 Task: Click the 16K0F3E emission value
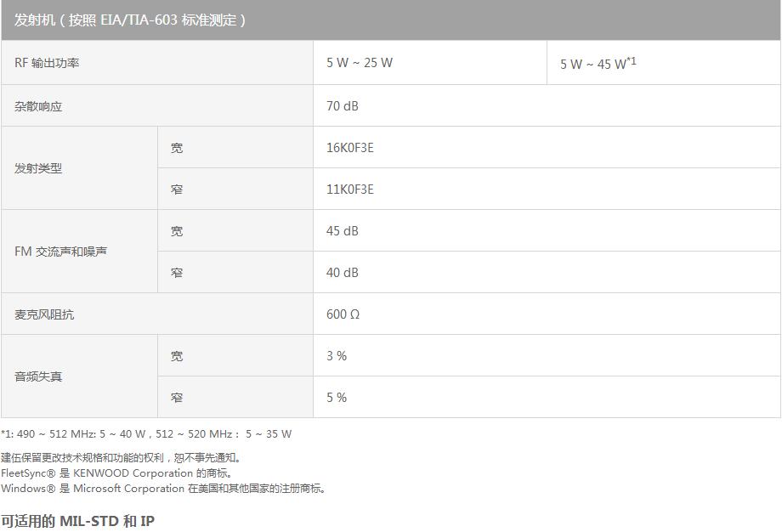click(349, 148)
